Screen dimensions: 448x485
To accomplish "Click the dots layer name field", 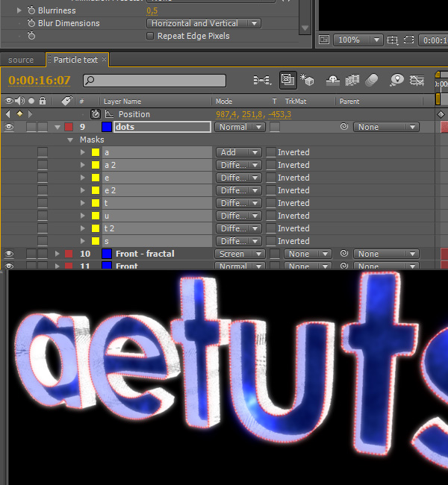I will click(163, 127).
